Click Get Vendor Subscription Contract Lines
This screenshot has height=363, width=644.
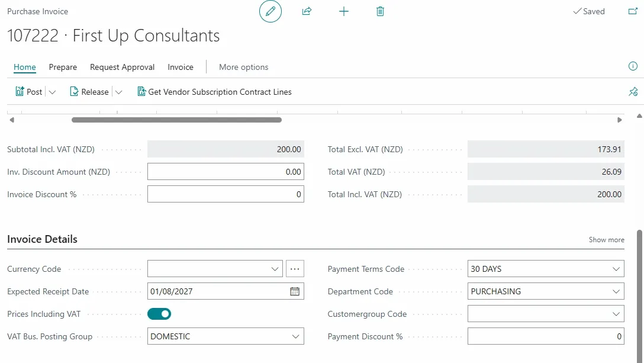pos(214,92)
